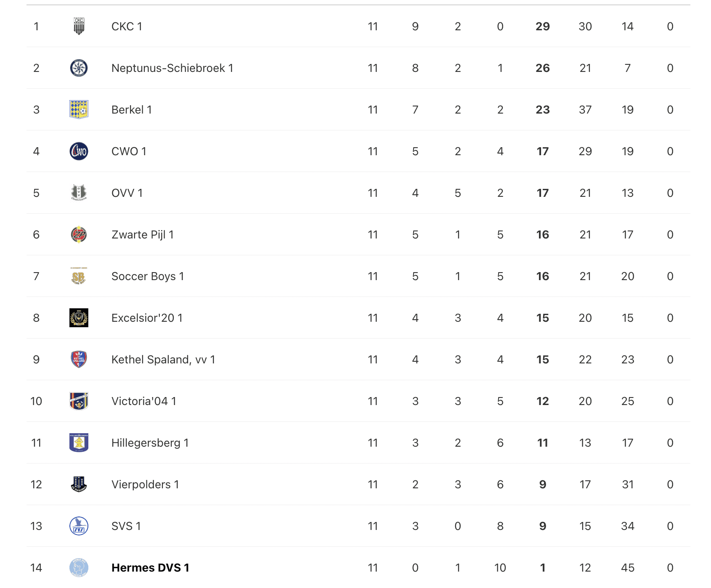
Task: Click the Vierpolders club logo
Action: 79,485
